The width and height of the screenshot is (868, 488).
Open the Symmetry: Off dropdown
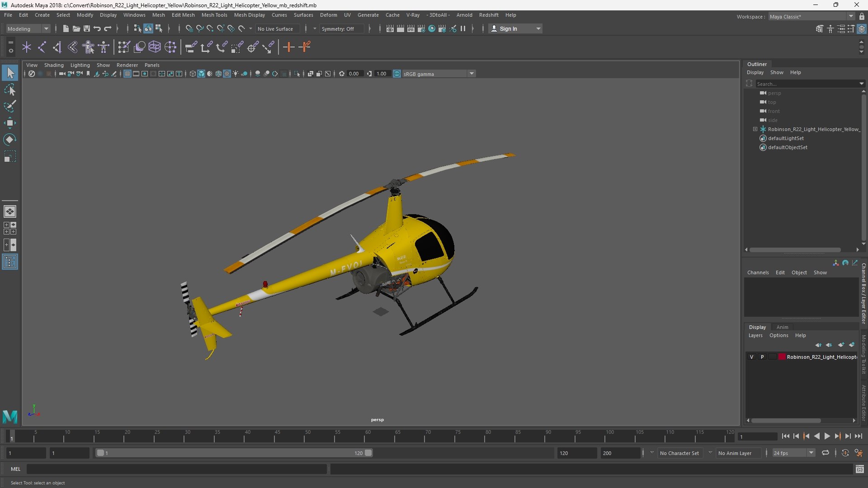tap(341, 28)
